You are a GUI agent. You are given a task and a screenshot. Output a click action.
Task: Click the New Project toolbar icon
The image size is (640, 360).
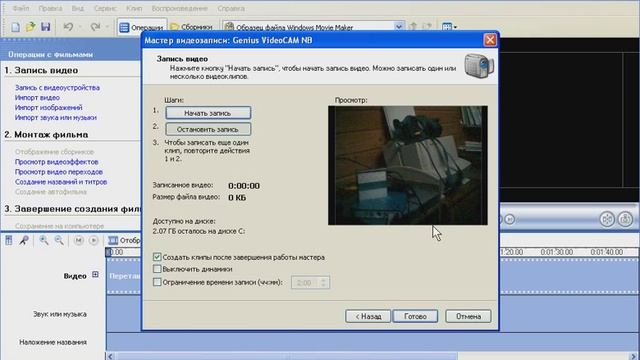(x=16, y=27)
